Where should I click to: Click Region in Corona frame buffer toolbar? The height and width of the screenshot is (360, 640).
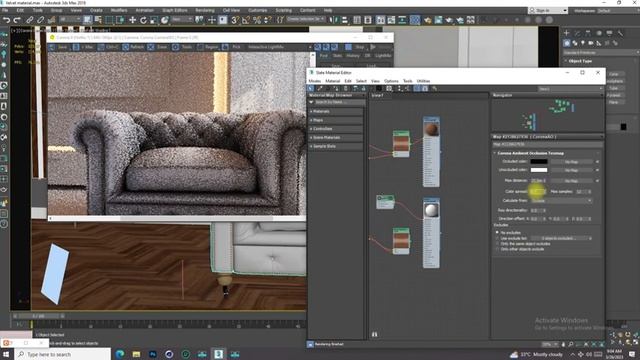click(207, 47)
